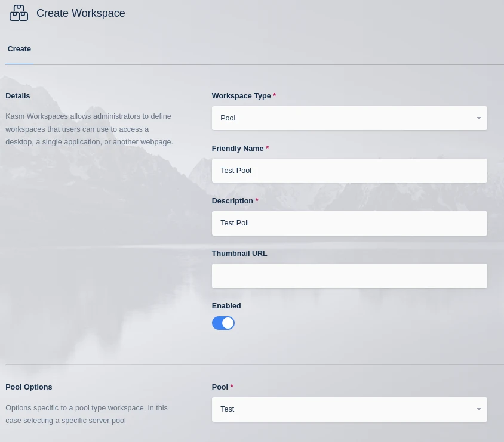Click the Details section heading

pos(17,95)
